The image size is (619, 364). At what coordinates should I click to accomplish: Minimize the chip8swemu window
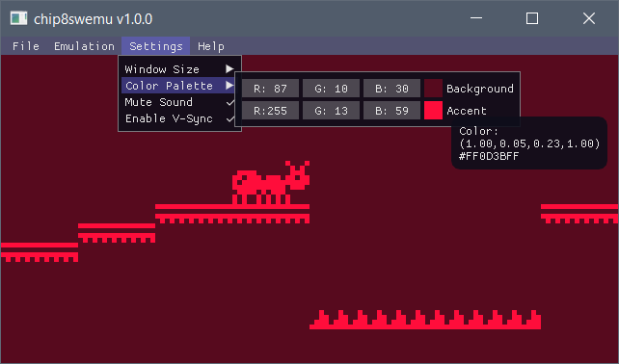[x=476, y=18]
